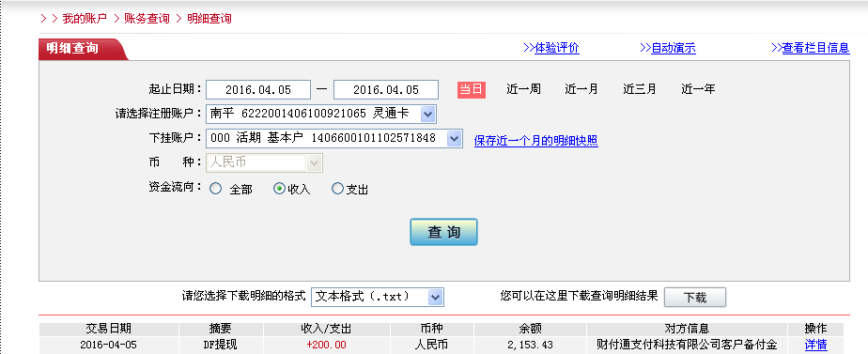Open the 自动演示 link
Screen dimensions: 868x354
[668, 48]
